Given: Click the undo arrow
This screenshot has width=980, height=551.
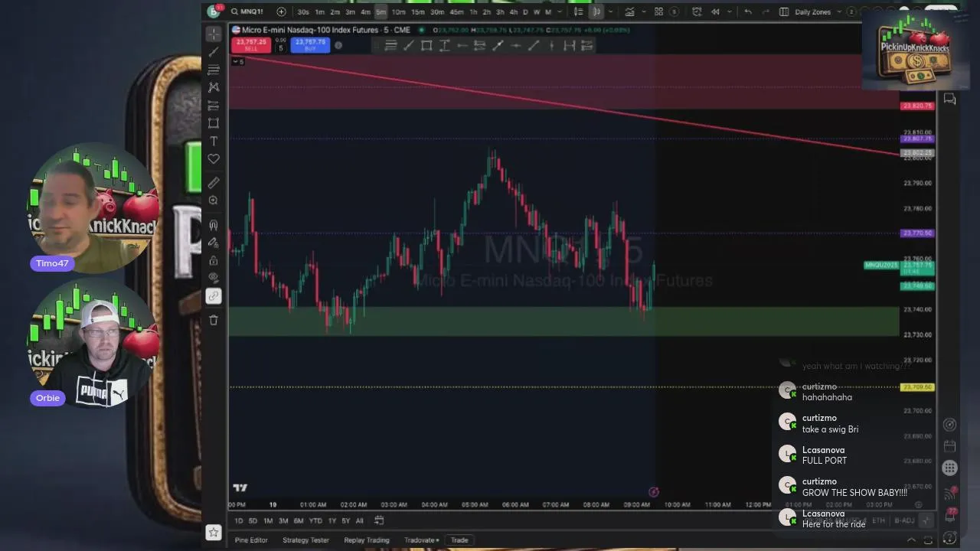Looking at the screenshot, I should coord(748,11).
